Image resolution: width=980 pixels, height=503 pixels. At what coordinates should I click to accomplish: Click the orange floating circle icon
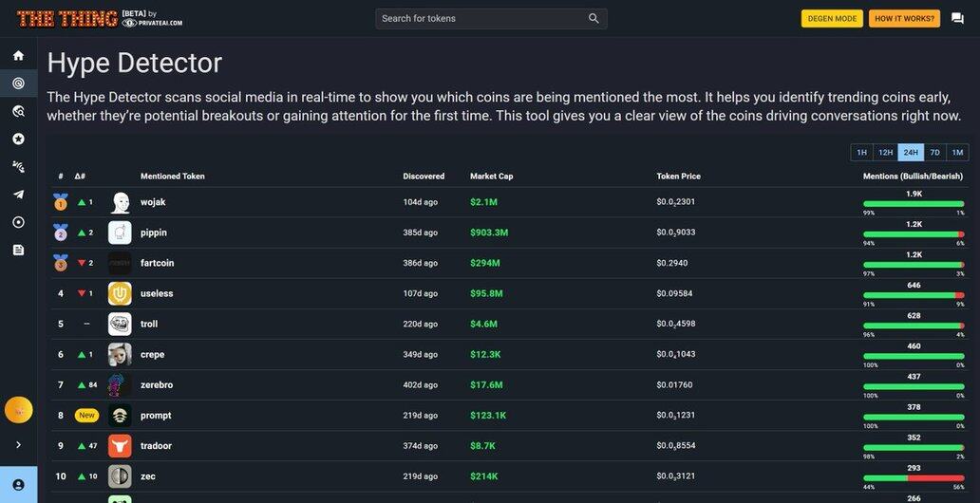pyautogui.click(x=18, y=410)
